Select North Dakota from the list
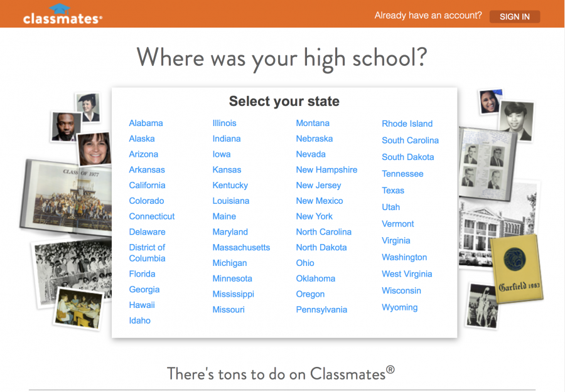This screenshot has height=392, width=565. tap(321, 247)
